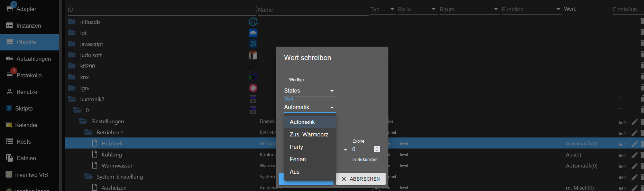This screenshot has height=191, width=644.
Task: Open the Protokolle log page
Action: [x=29, y=75]
